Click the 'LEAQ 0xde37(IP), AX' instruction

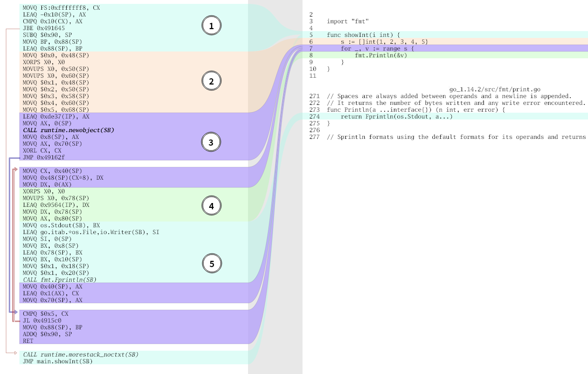[x=56, y=117]
